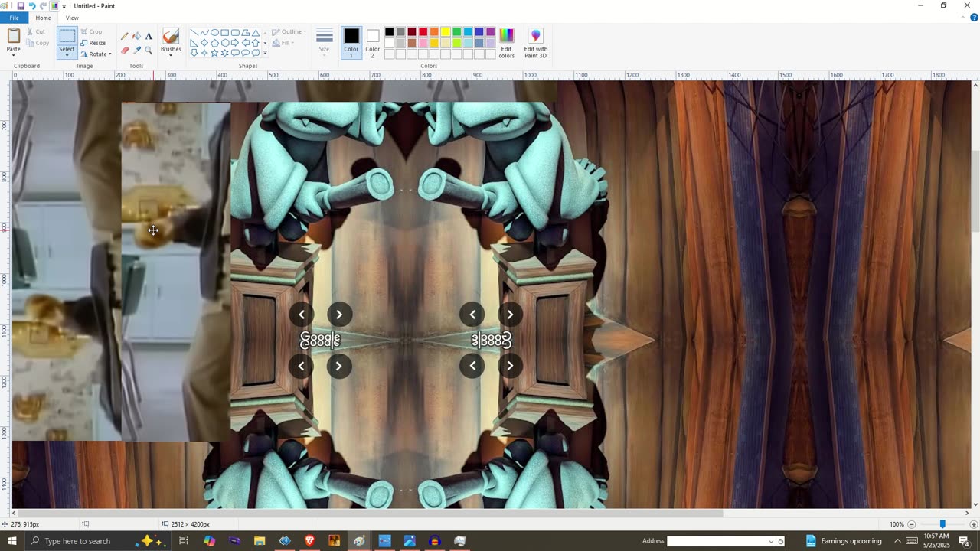Expand the full Shapes gallery

(x=266, y=53)
